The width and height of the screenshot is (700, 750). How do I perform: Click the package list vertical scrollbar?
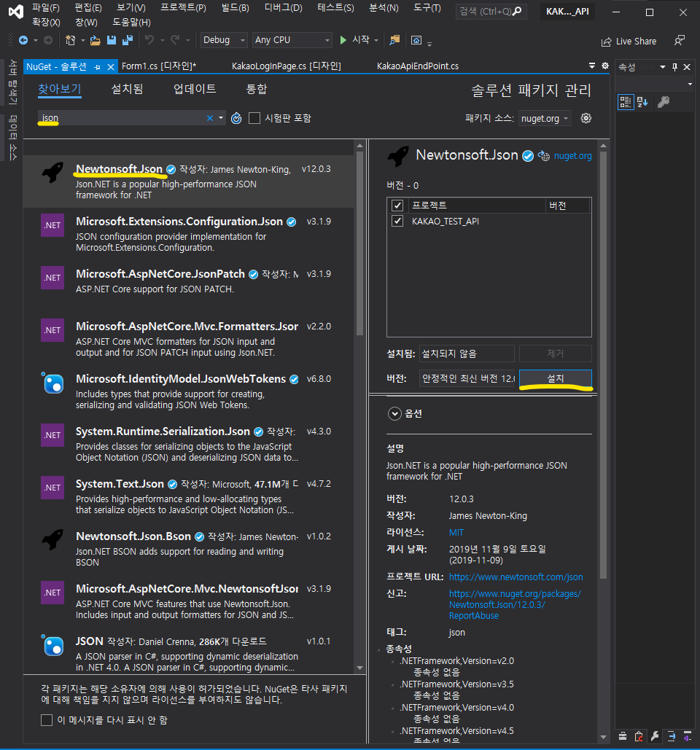coord(359,244)
